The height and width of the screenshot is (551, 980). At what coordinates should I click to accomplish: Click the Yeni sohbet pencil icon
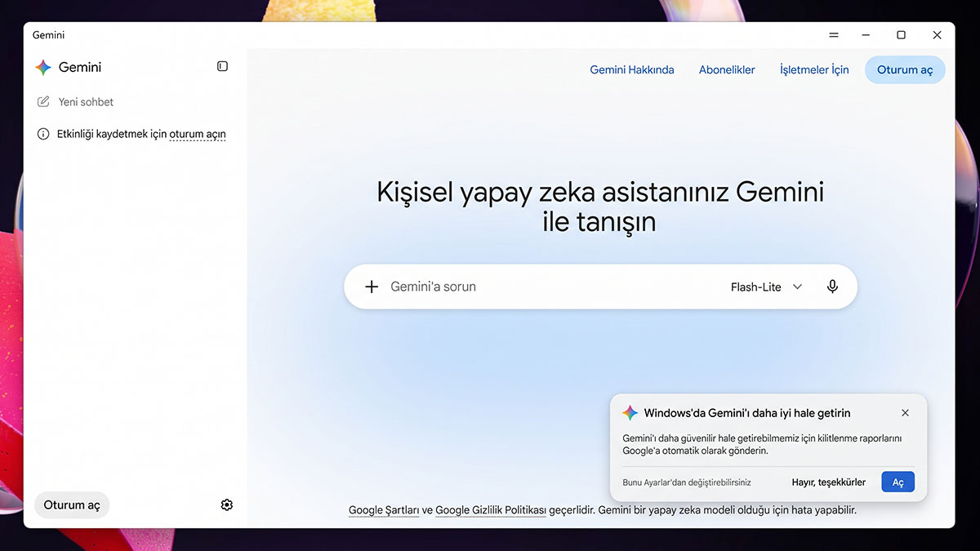click(x=43, y=102)
